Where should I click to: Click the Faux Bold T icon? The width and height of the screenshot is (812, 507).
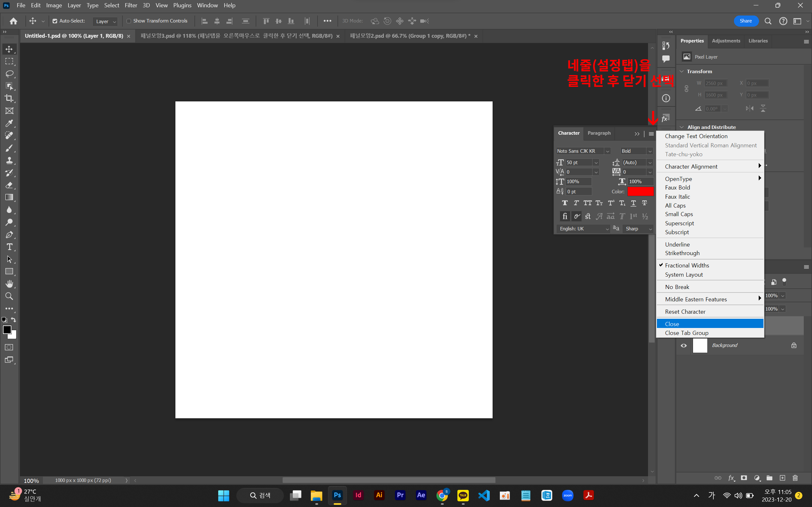[x=565, y=203]
